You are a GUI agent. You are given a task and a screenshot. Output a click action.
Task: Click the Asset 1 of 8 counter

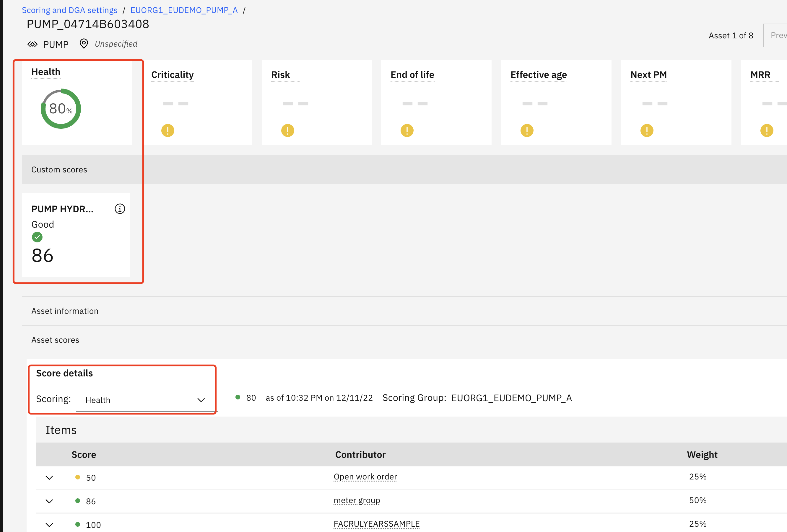click(x=731, y=35)
